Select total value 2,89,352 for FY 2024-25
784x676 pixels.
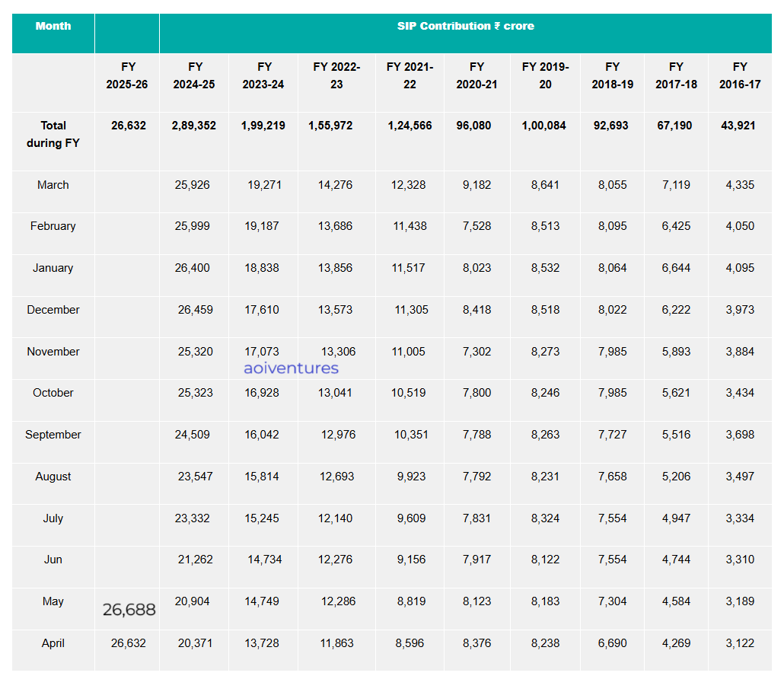(194, 126)
